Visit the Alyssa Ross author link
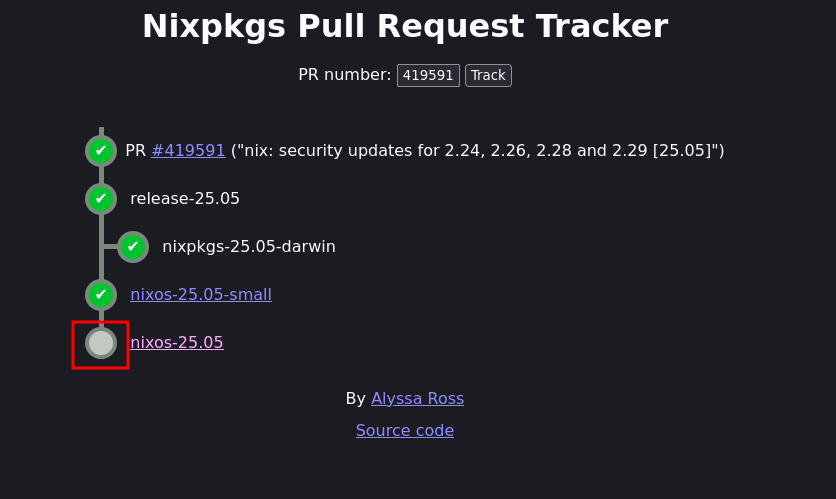This screenshot has height=499, width=836. pyautogui.click(x=417, y=398)
